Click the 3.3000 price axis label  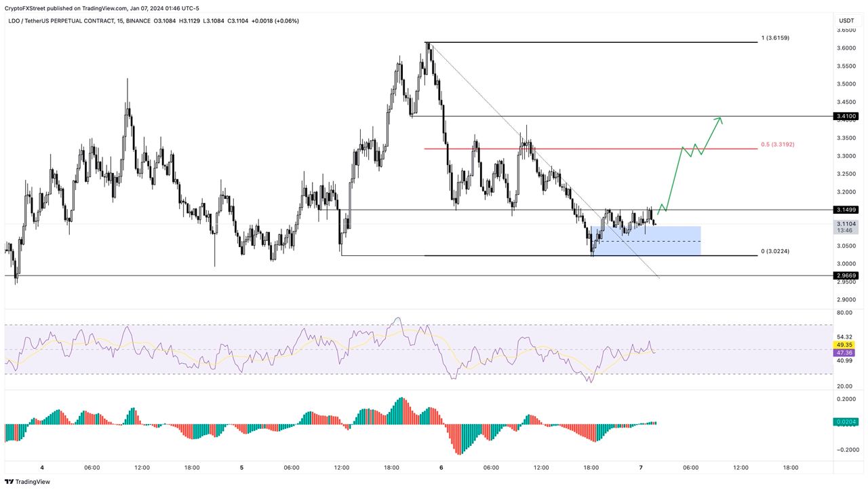click(x=846, y=156)
